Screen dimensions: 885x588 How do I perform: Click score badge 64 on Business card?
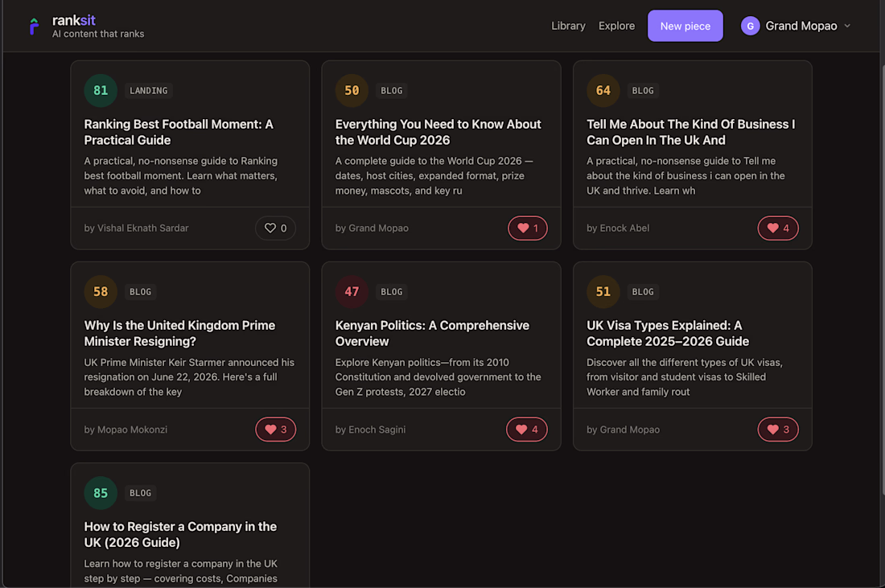click(603, 90)
